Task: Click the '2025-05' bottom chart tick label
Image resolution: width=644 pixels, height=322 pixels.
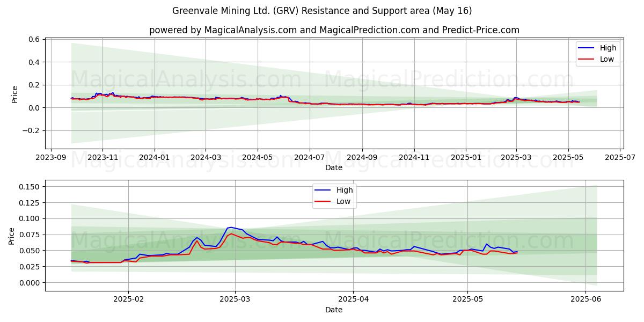Action: tap(467, 299)
